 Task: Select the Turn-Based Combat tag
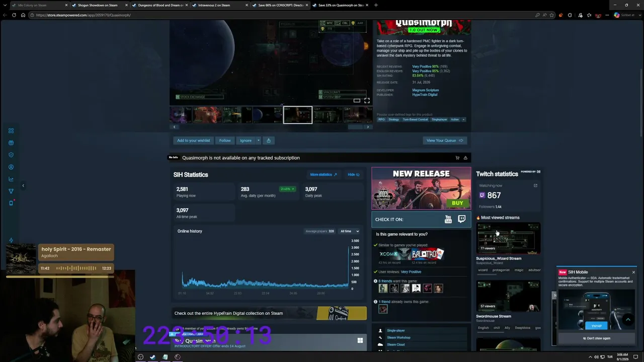tap(415, 120)
